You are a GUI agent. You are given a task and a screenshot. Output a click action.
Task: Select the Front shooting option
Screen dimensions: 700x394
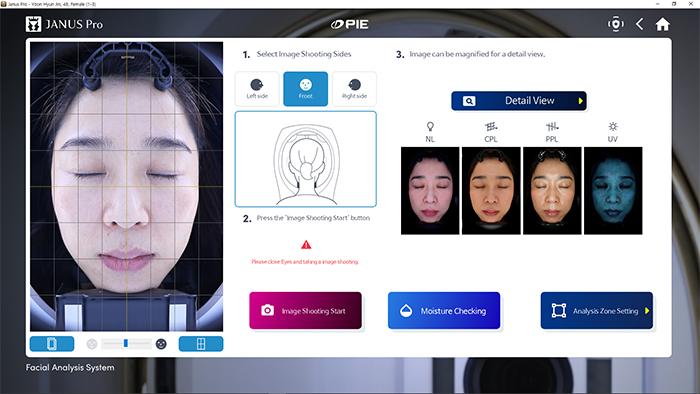click(x=306, y=89)
